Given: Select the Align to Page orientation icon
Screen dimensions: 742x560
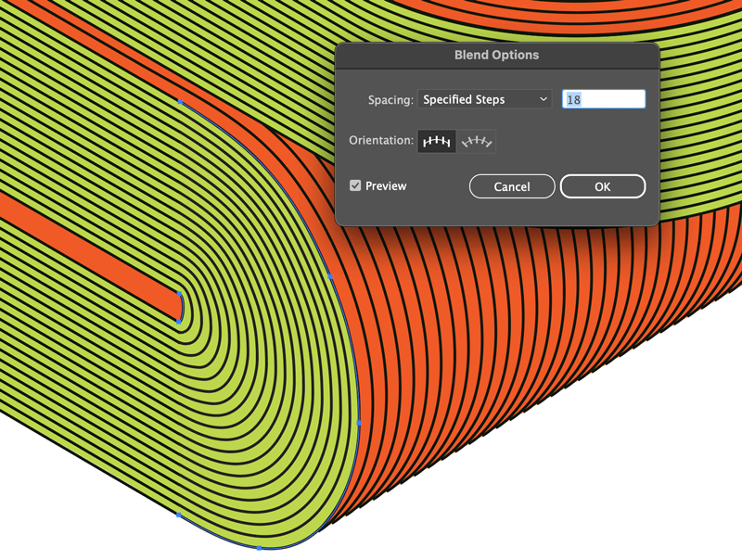Looking at the screenshot, I should pos(436,142).
